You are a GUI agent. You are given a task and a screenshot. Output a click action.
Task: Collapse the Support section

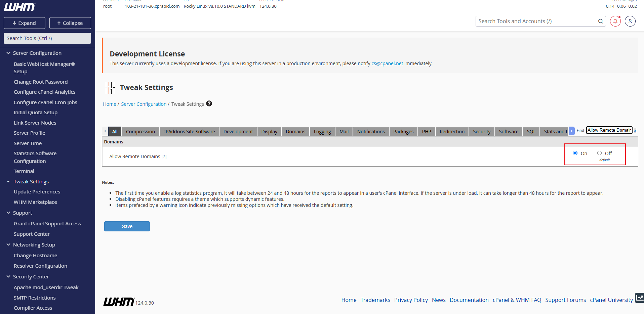8,213
